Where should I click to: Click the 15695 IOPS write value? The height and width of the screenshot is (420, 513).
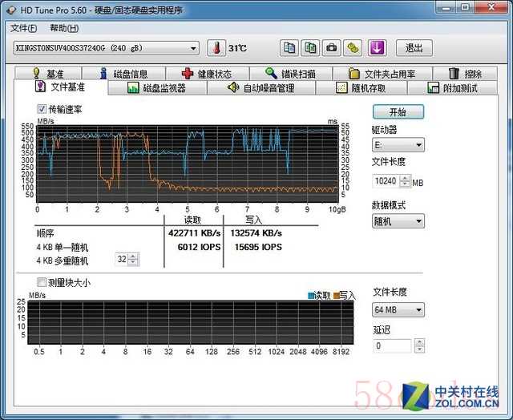pos(258,247)
